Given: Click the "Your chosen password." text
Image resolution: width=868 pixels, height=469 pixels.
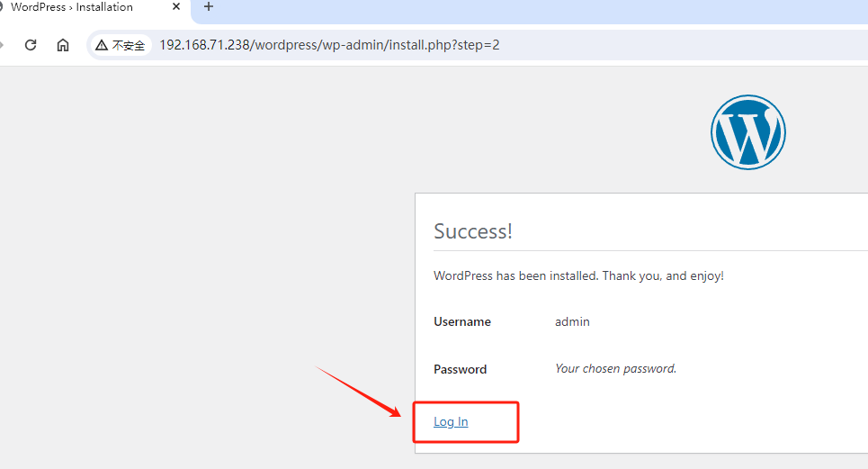Looking at the screenshot, I should (x=615, y=368).
